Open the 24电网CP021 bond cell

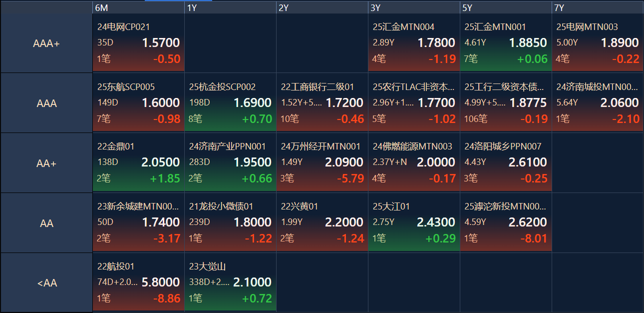pos(139,43)
